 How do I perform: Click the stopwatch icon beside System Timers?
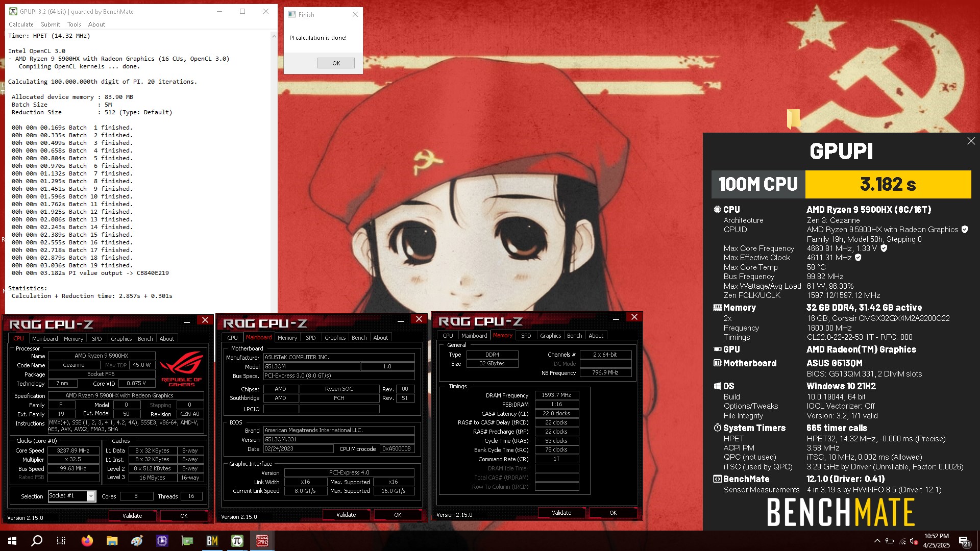point(717,428)
